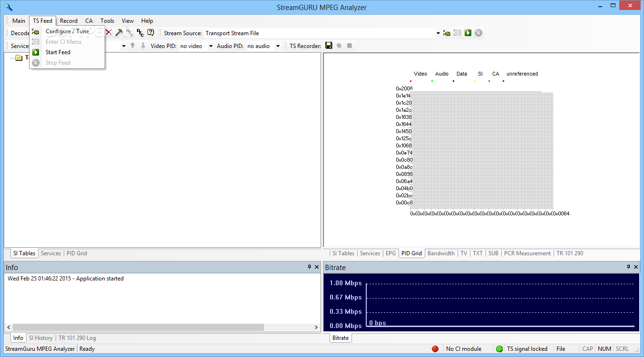Click the app icon in title bar
Screen dimensions: 644x357
(9, 7)
